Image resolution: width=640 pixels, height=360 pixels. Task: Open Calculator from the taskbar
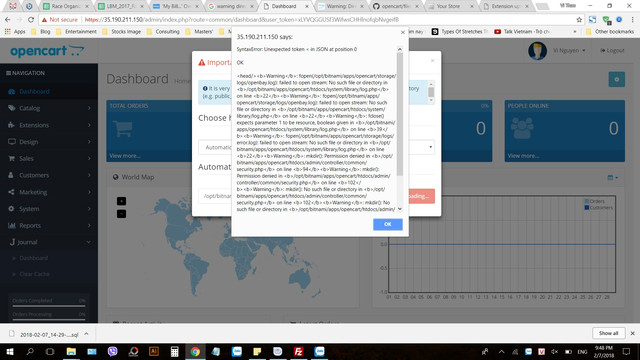[x=174, y=351]
